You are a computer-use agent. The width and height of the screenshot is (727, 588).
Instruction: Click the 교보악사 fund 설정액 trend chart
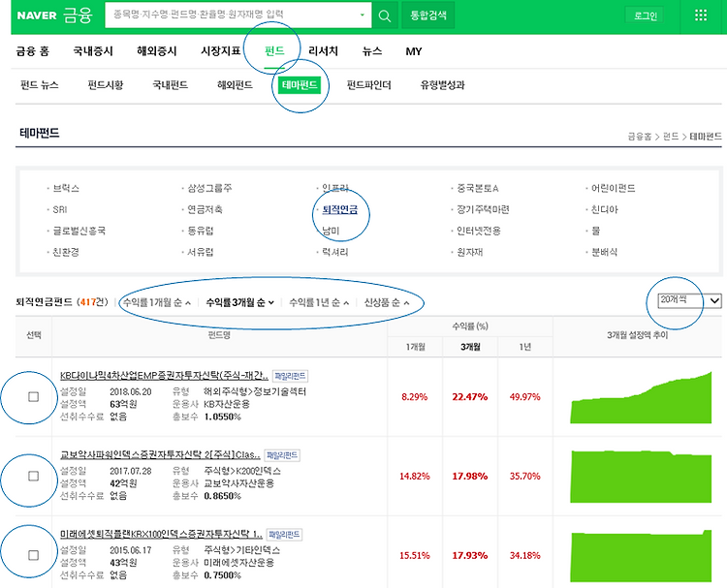(x=641, y=477)
